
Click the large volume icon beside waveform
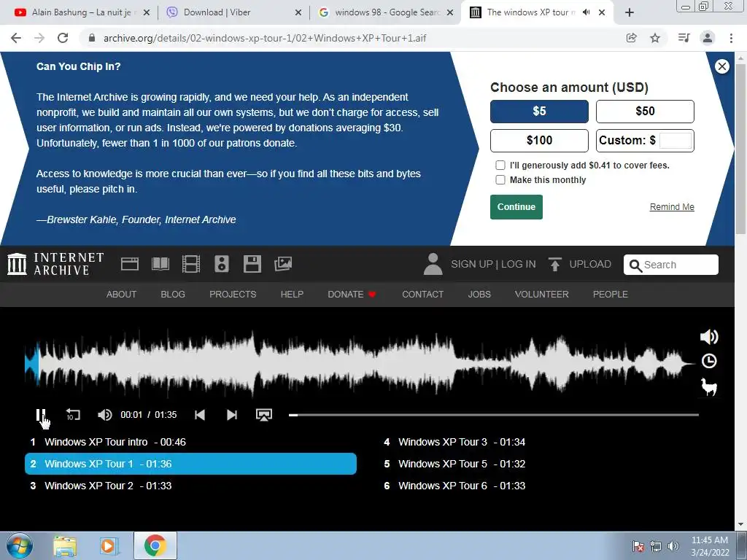point(709,337)
